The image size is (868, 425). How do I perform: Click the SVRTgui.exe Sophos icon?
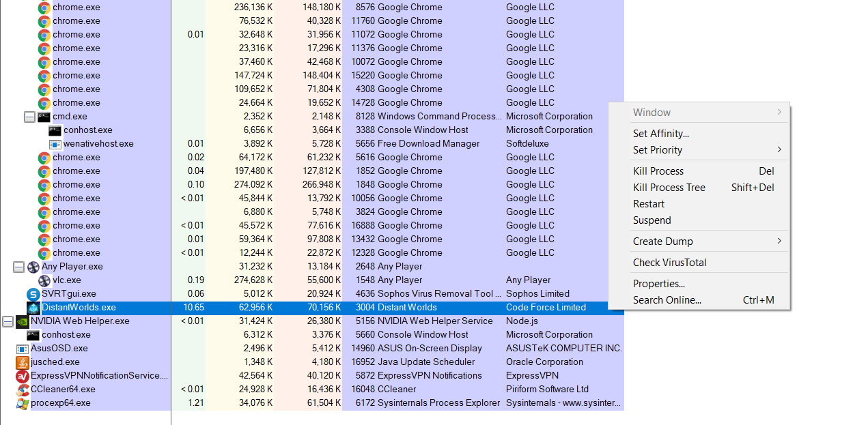click(x=33, y=294)
